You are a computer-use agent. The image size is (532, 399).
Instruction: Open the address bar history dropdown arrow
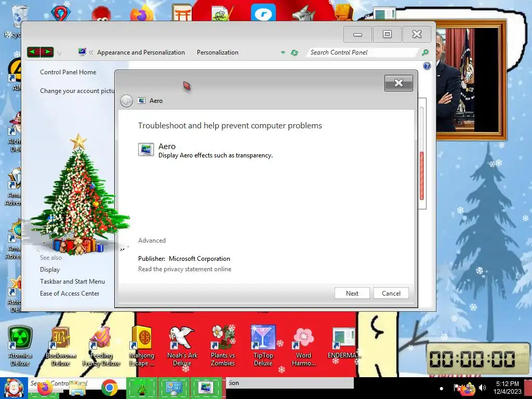click(x=283, y=52)
